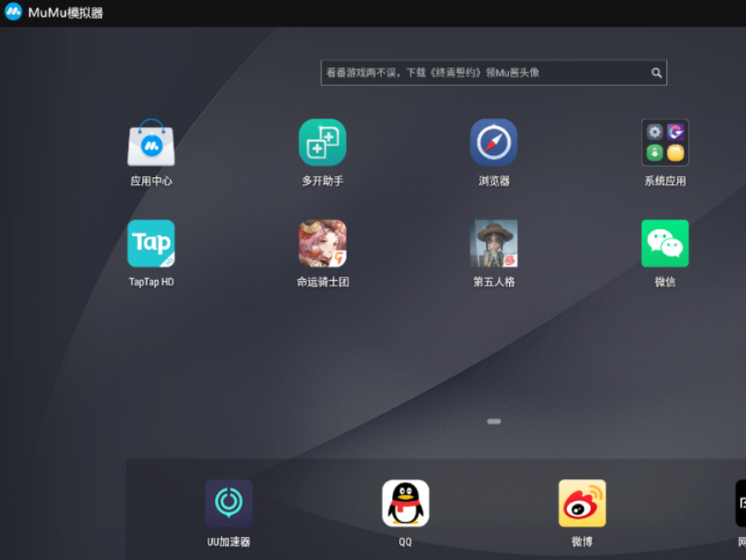Click the QQ label text
Screen dimensions: 746x560
(x=405, y=542)
